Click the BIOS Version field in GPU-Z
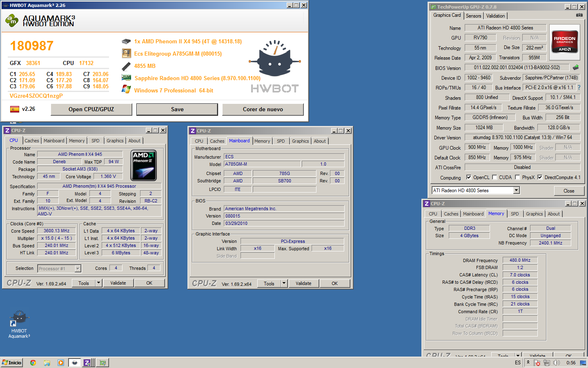Screen dimensions: 588x368 [517, 67]
